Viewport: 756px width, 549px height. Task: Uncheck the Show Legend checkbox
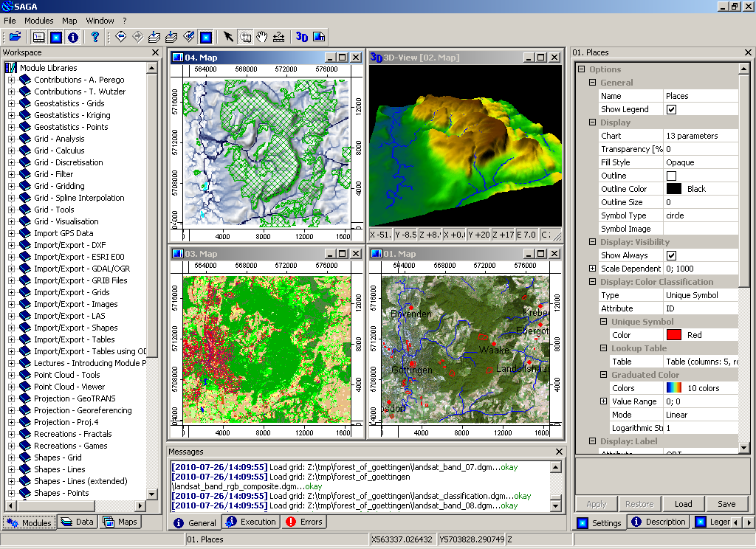[671, 109]
